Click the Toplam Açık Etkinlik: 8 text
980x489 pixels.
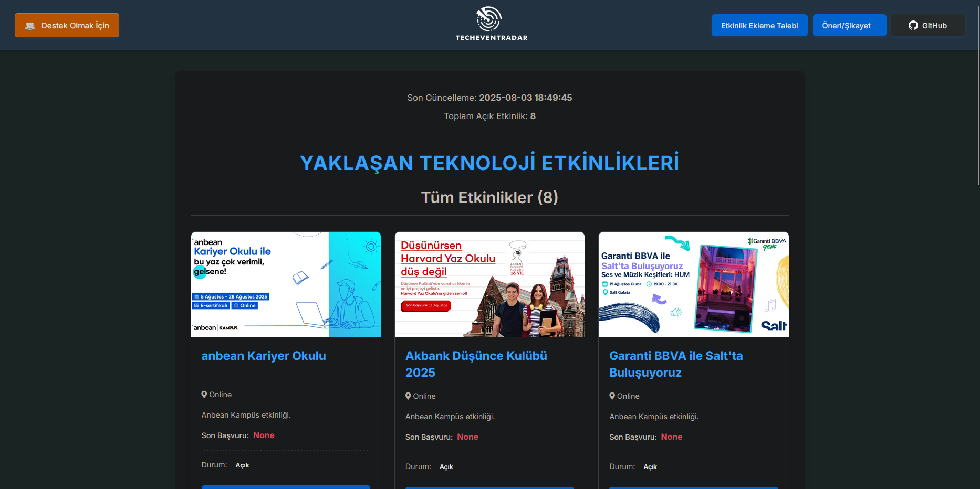point(489,116)
